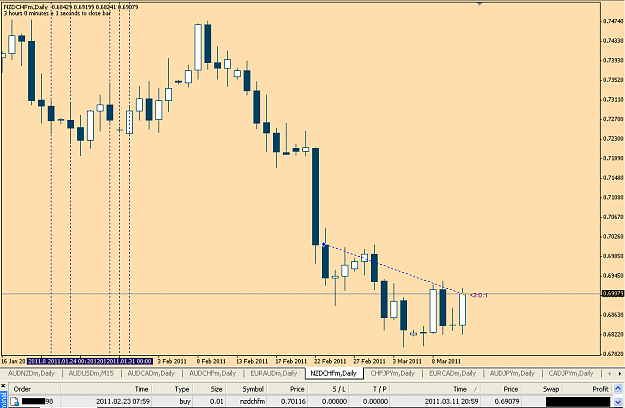625x408 pixels.
Task: Click the nzdchfm symbol cell
Action: coord(252,401)
